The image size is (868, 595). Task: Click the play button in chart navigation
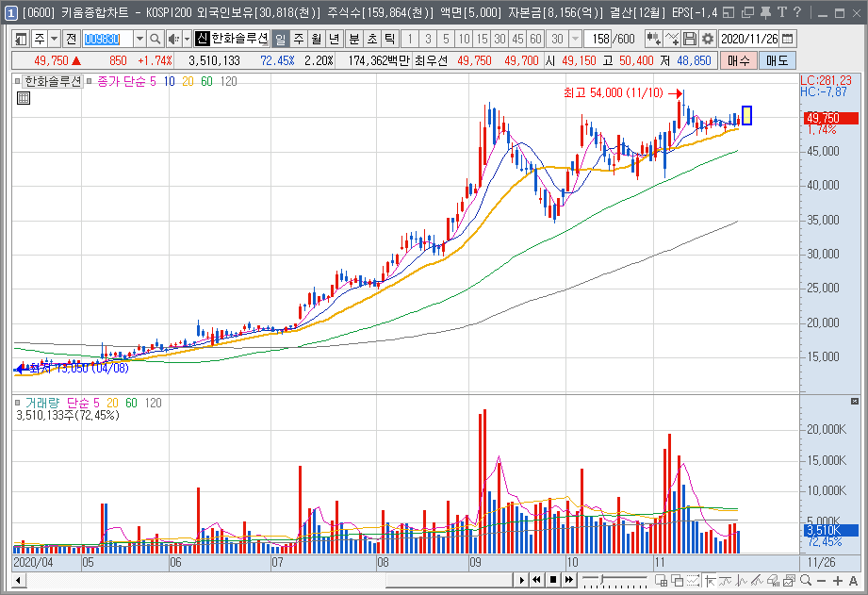(x=521, y=580)
